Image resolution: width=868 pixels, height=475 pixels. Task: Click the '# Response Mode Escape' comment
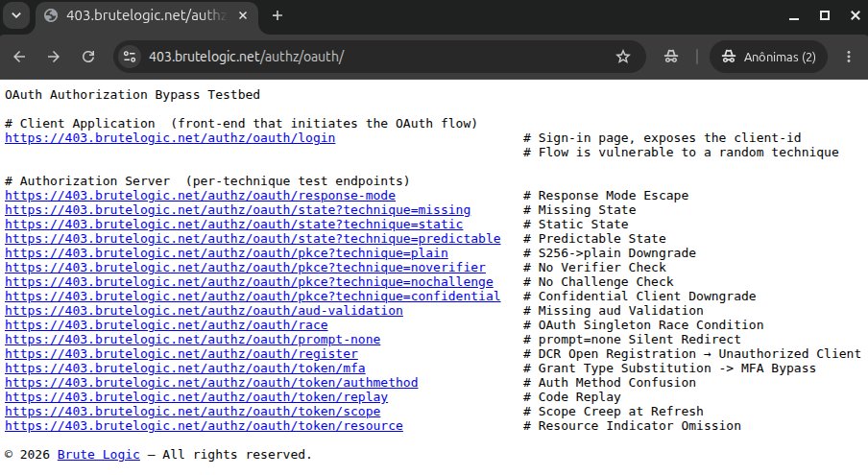606,195
